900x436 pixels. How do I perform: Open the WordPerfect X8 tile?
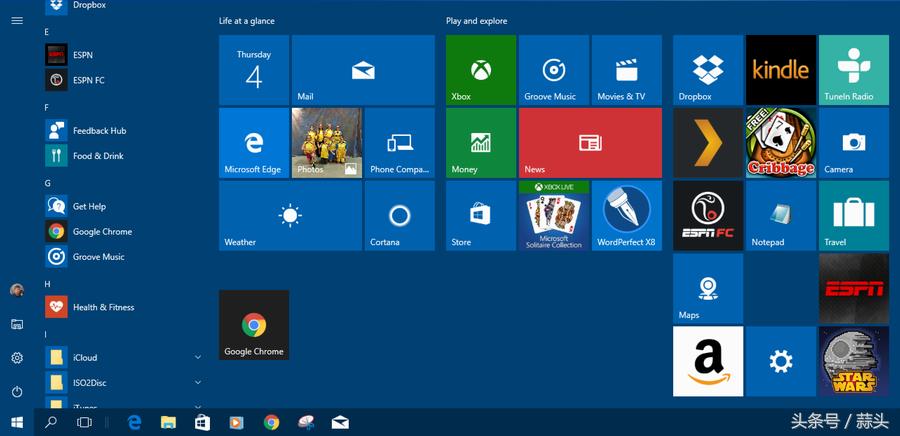627,216
